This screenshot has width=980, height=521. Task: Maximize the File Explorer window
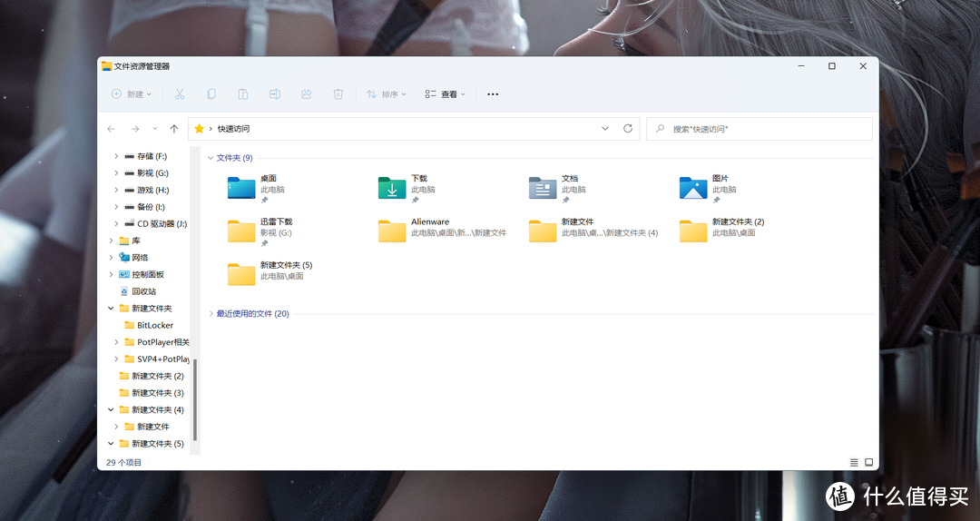pyautogui.click(x=832, y=66)
